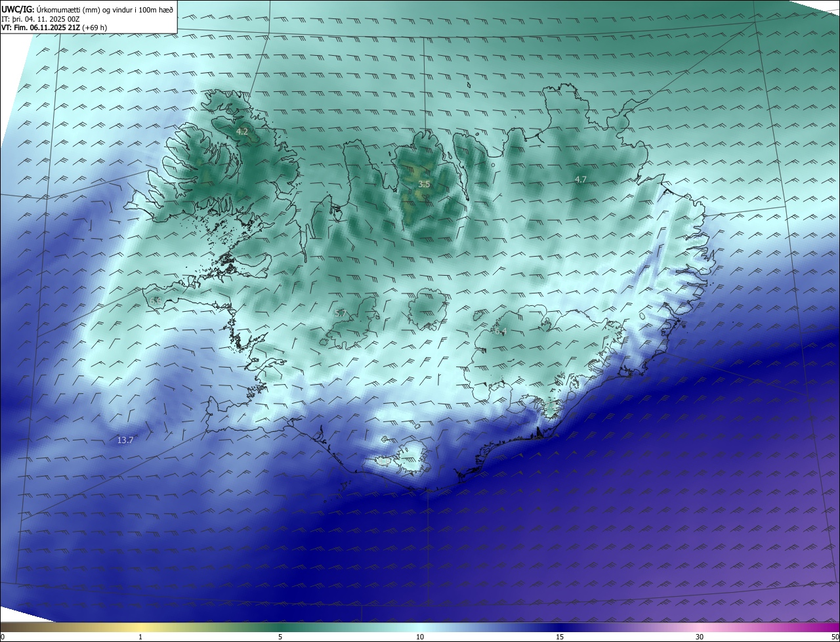The image size is (840, 642).
Task: Click the '0' label on the color scale
Action: tap(3, 637)
